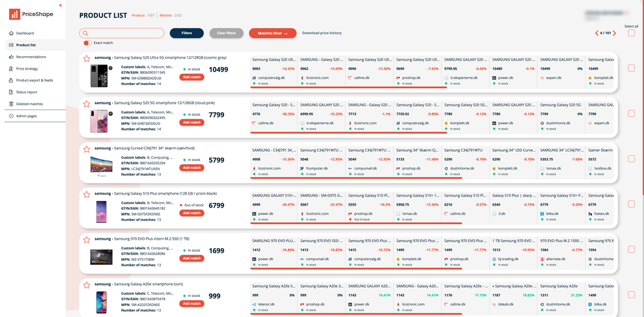Screen dimensions: 644x317
Task: Open Dashboard in the sidebar
Action: tap(25, 34)
